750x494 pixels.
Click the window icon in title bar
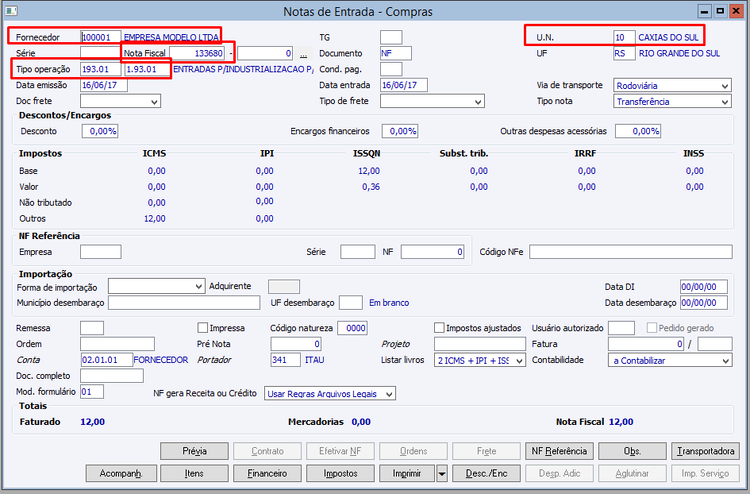click(x=11, y=11)
